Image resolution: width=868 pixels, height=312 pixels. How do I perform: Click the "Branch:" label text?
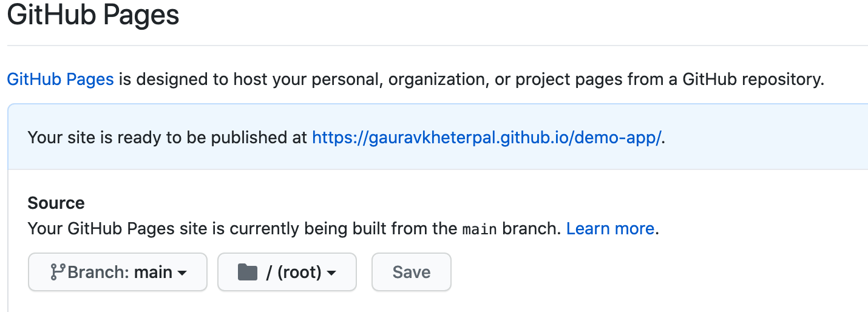(98, 272)
